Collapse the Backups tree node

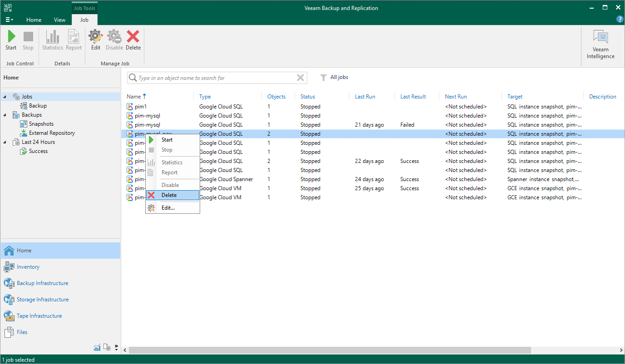click(x=5, y=115)
